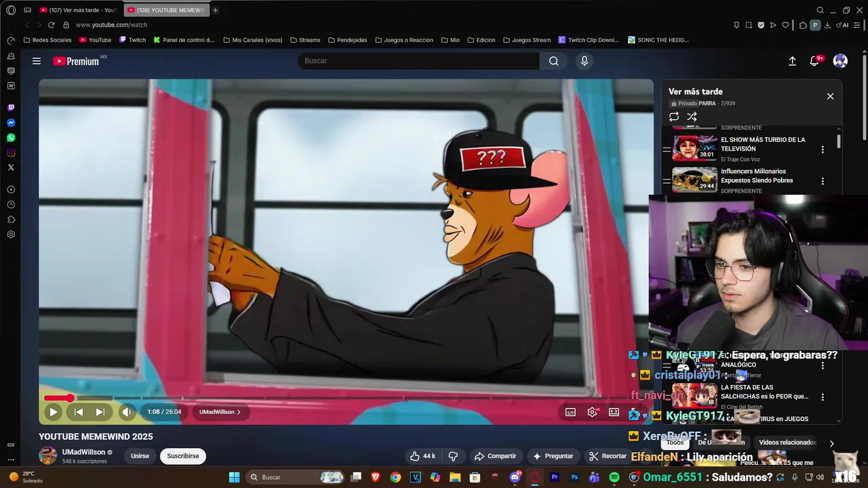Screen dimensions: 868x488
Task: Open the YouTube account avatar menu
Action: click(840, 61)
